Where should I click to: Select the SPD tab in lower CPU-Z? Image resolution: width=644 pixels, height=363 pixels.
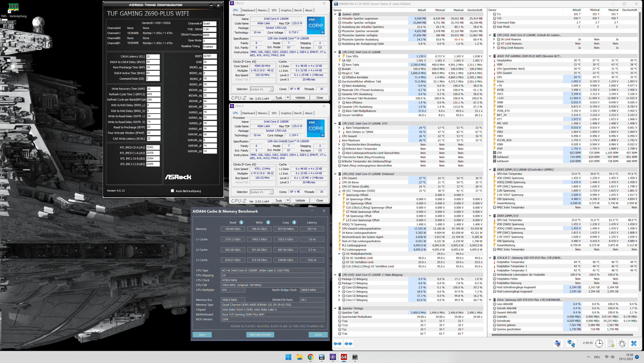click(x=274, y=113)
